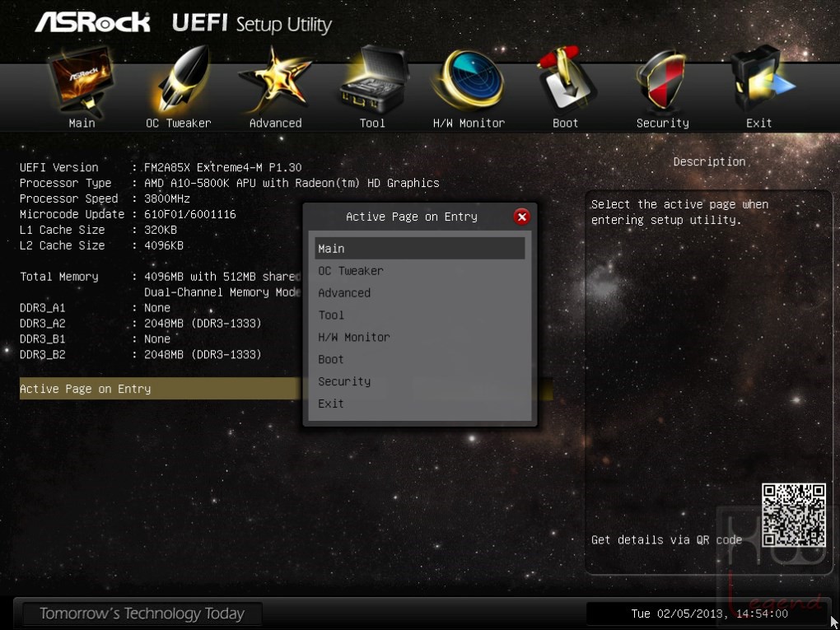Click the L1 Cache Size value 320KB
The width and height of the screenshot is (840, 630).
161,230
